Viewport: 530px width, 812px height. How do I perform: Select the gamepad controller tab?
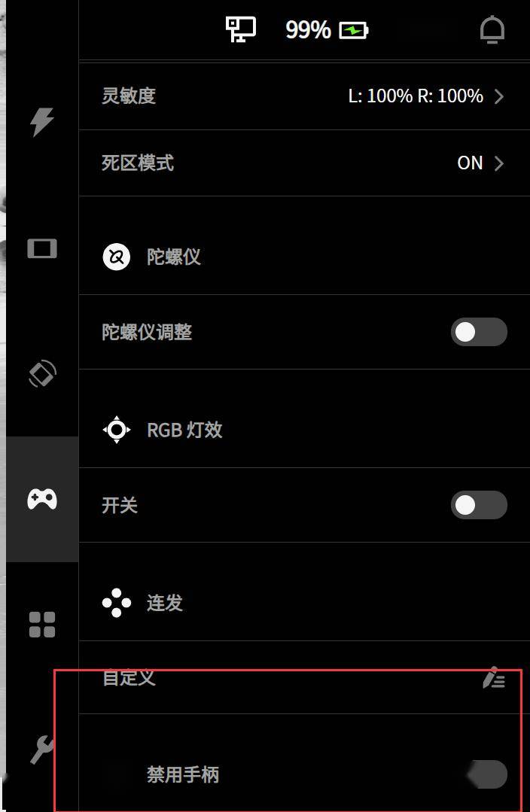point(42,499)
